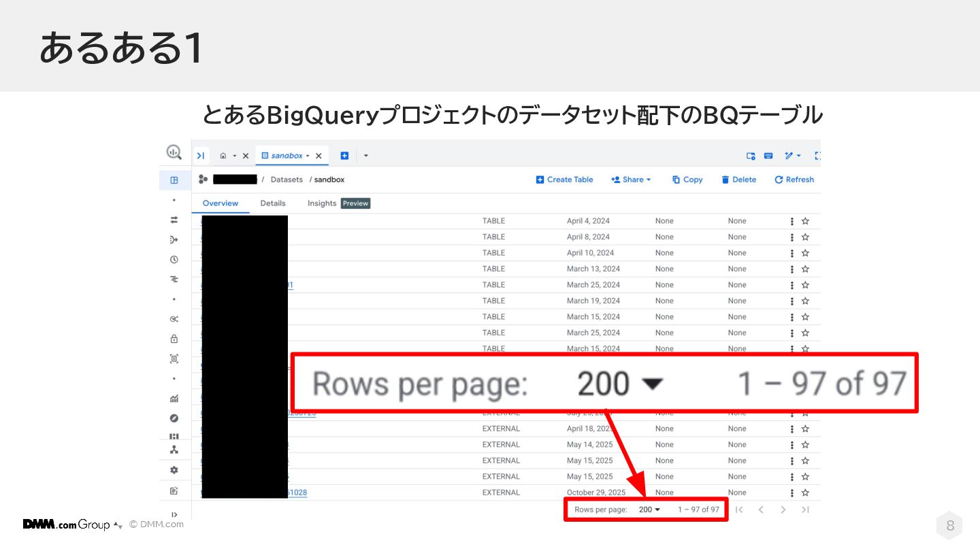This screenshot has height=551, width=980.
Task: Add a new tab with plus icon
Action: tap(344, 156)
